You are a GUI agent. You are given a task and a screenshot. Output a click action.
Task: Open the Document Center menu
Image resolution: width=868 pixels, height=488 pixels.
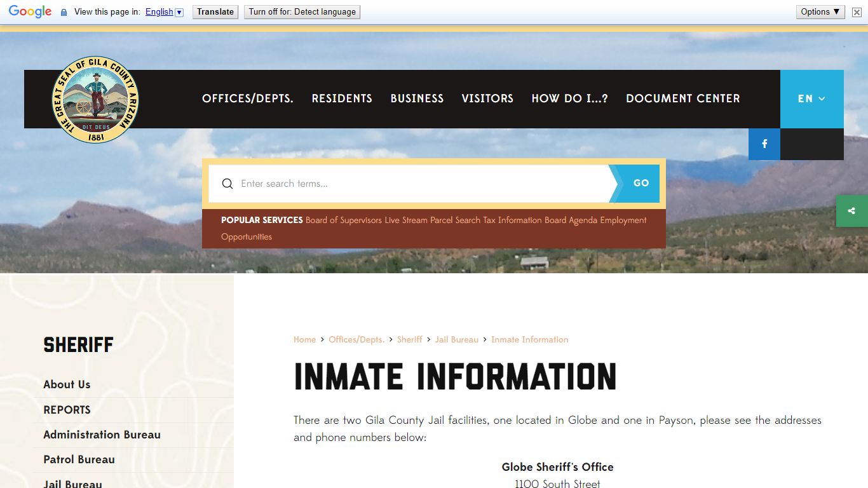coord(683,98)
